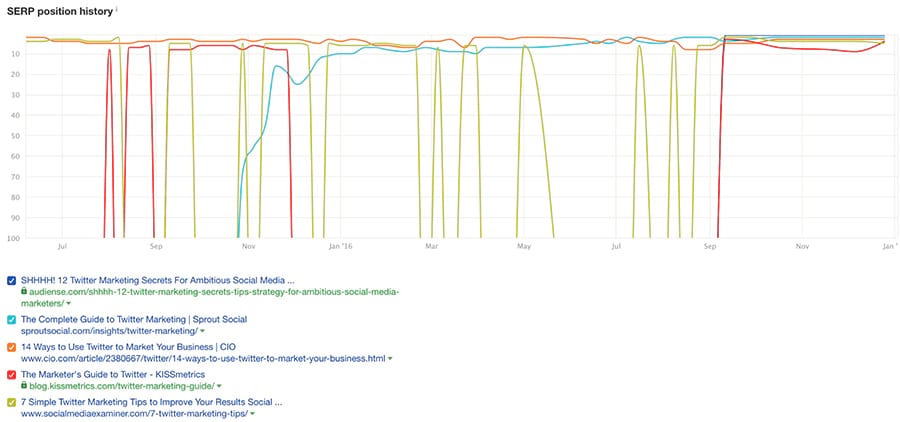Disable the red KISSmetrics line checkbox

point(11,374)
